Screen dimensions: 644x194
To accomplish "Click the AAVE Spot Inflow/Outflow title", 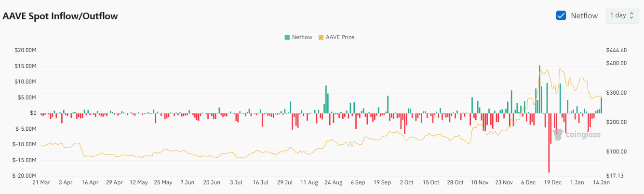I will click(x=60, y=16).
